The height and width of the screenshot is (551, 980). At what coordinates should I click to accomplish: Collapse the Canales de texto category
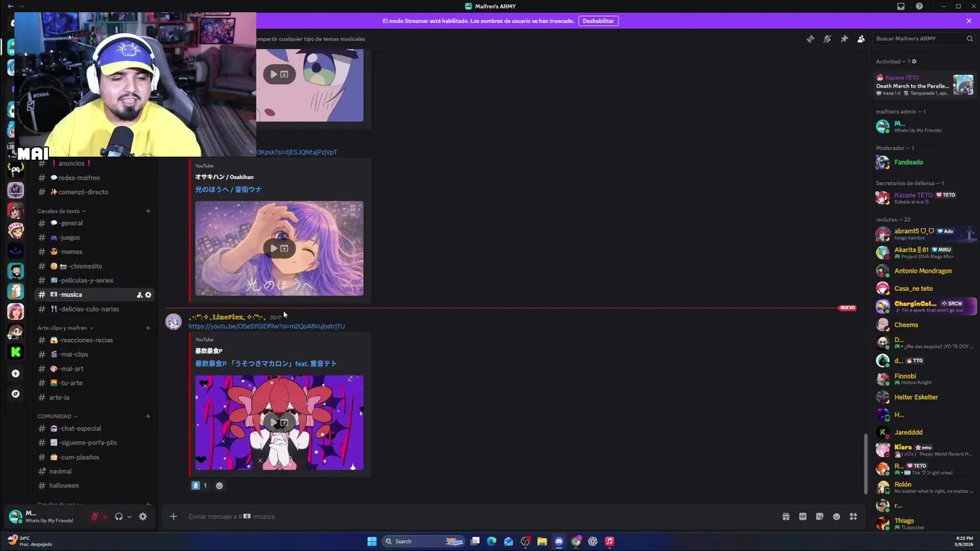61,211
